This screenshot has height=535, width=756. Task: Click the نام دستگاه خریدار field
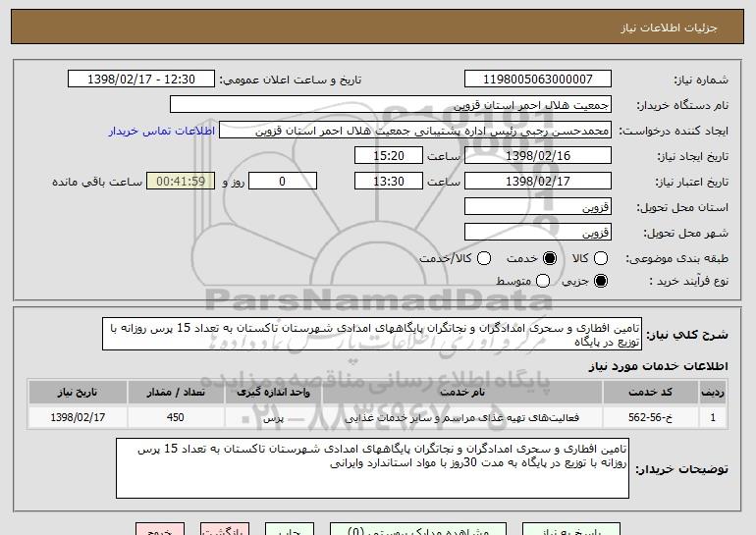pos(390,105)
